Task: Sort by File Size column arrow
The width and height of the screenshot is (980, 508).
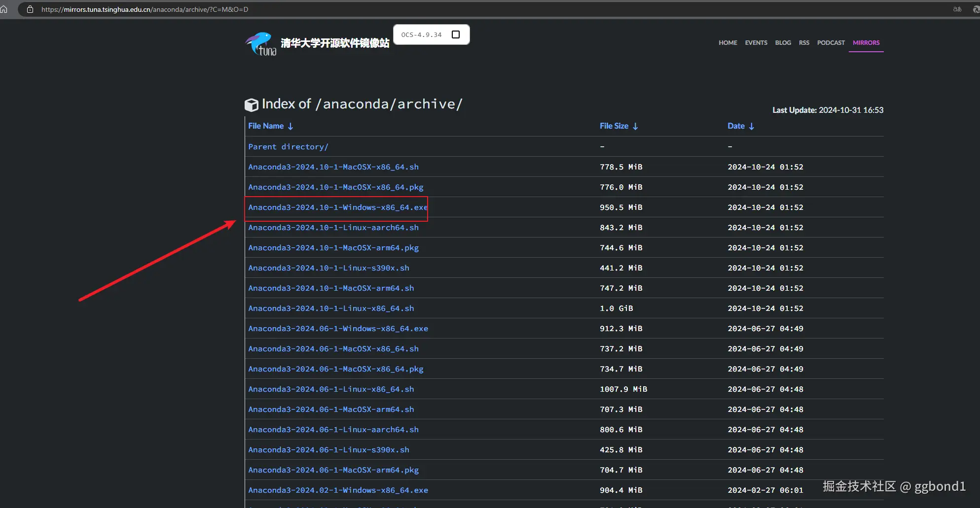Action: click(635, 126)
